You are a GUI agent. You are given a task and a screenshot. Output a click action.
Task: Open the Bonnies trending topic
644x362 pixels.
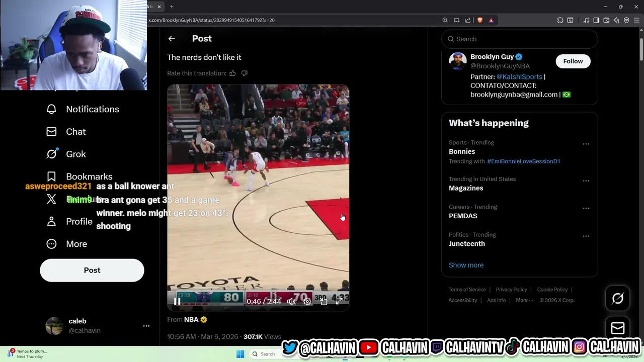tap(462, 151)
